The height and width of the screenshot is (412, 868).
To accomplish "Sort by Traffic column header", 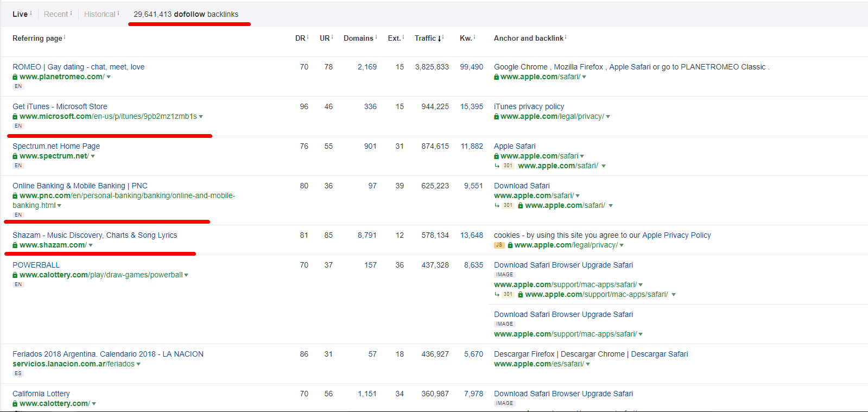I will [426, 38].
